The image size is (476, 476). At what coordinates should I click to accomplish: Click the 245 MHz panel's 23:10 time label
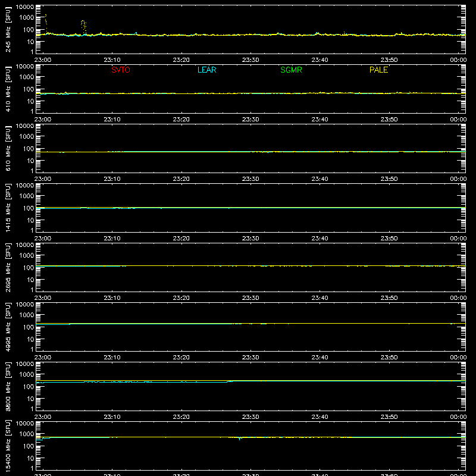tap(112, 60)
